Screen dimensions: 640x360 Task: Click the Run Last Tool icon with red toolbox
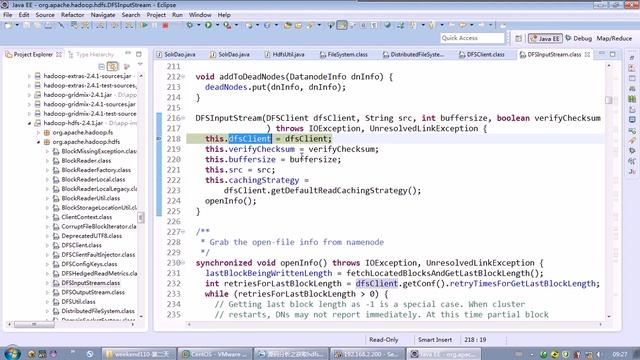coord(227,25)
